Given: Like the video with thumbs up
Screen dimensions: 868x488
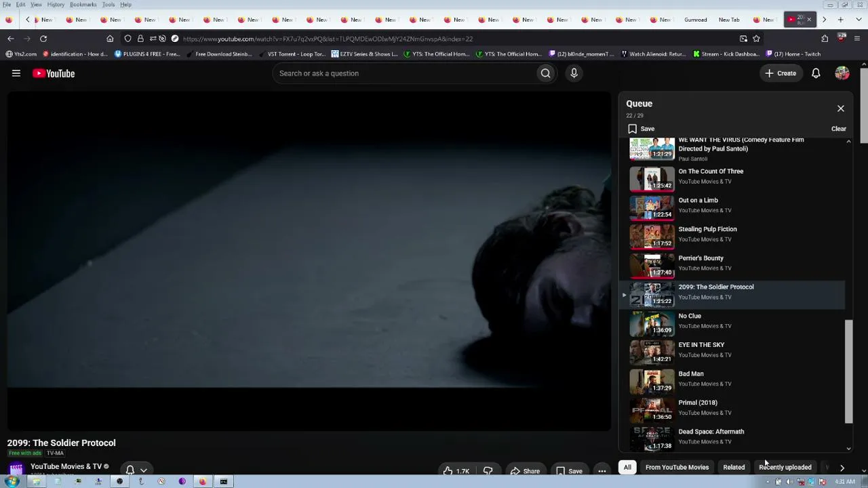Looking at the screenshot, I should click(456, 471).
